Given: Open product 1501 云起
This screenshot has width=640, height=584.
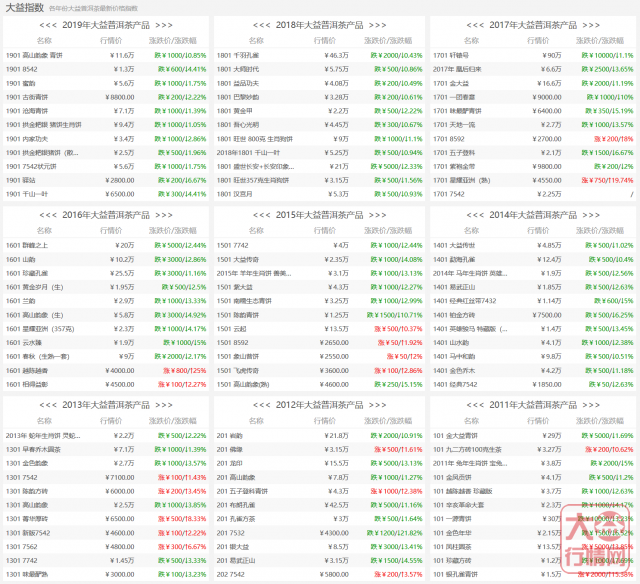Looking at the screenshot, I should point(231,329).
